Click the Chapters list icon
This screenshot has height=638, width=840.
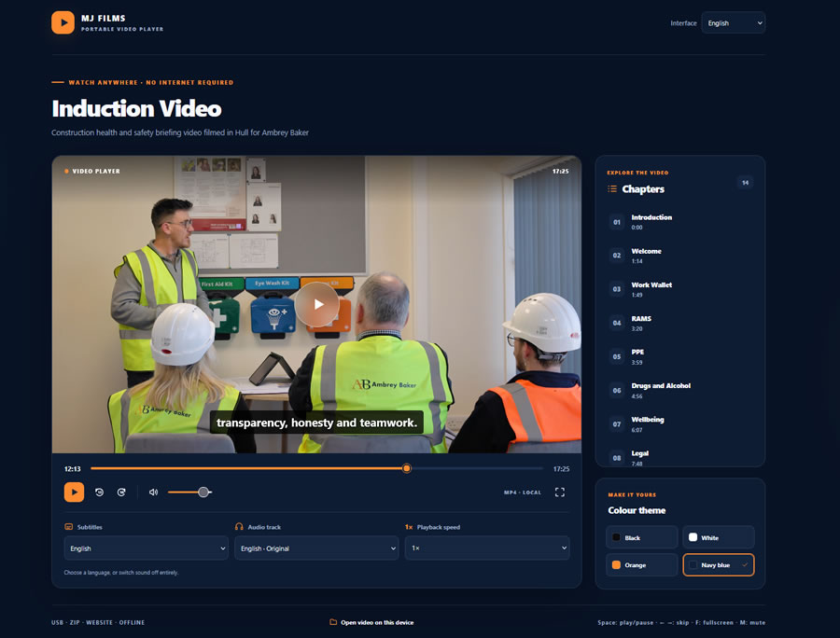(x=612, y=189)
